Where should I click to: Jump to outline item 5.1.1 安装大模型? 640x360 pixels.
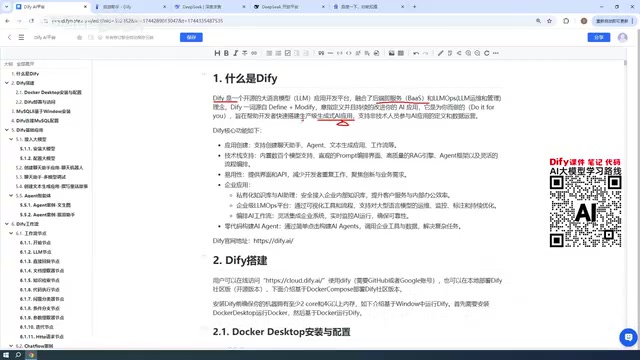pos(37,149)
